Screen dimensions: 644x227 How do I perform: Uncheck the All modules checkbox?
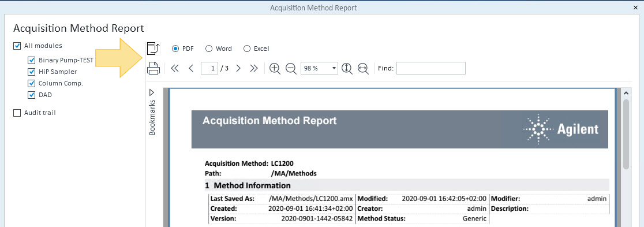coord(17,46)
